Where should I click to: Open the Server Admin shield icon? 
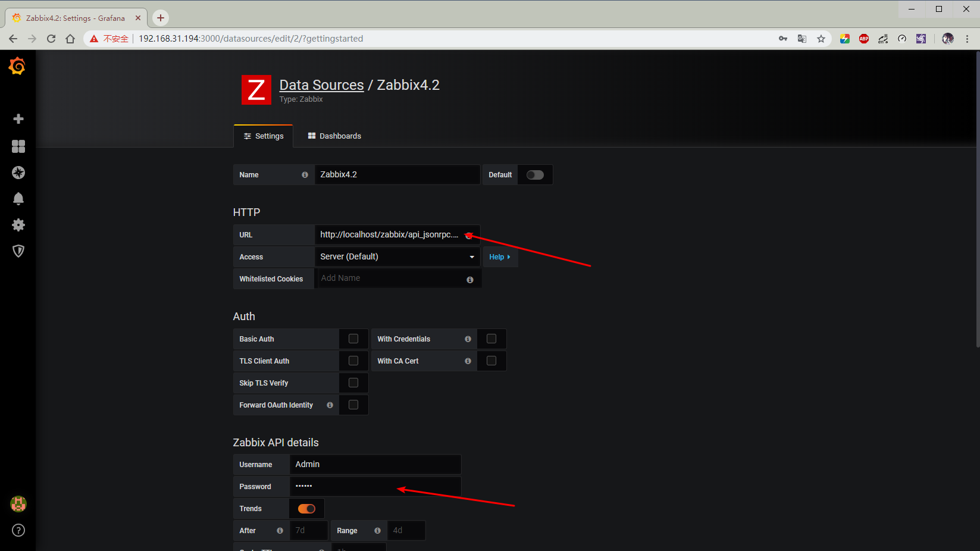18,251
